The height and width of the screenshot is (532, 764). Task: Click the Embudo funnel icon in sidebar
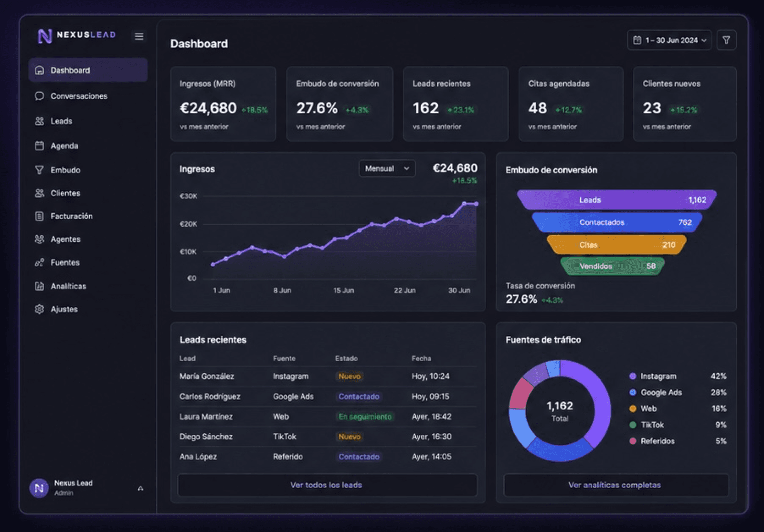pyautogui.click(x=39, y=170)
